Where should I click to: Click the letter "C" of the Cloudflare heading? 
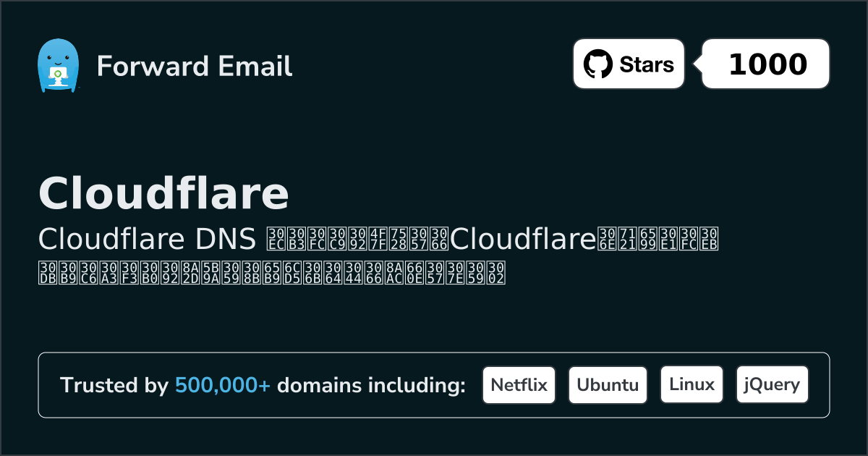[55, 193]
